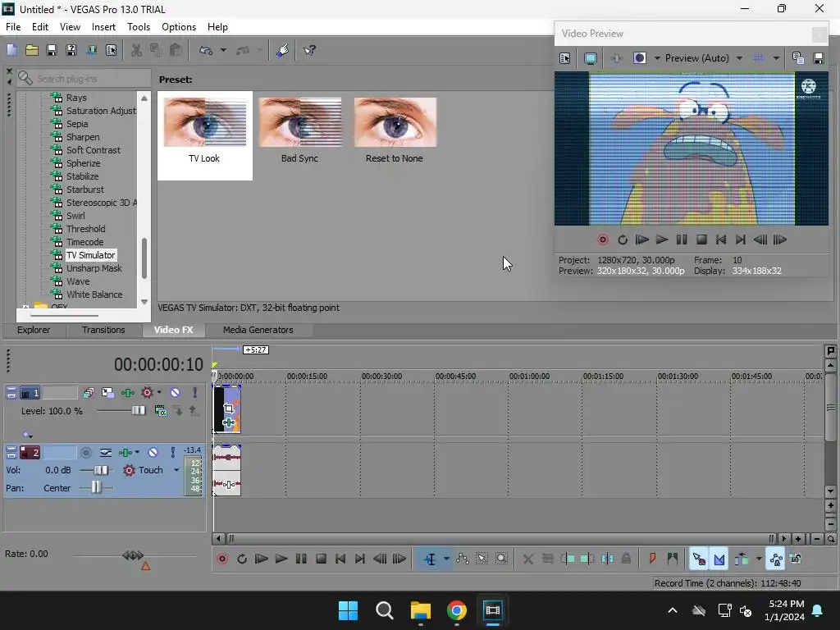The image size is (840, 630).
Task: Open the Options menu
Action: tap(178, 27)
